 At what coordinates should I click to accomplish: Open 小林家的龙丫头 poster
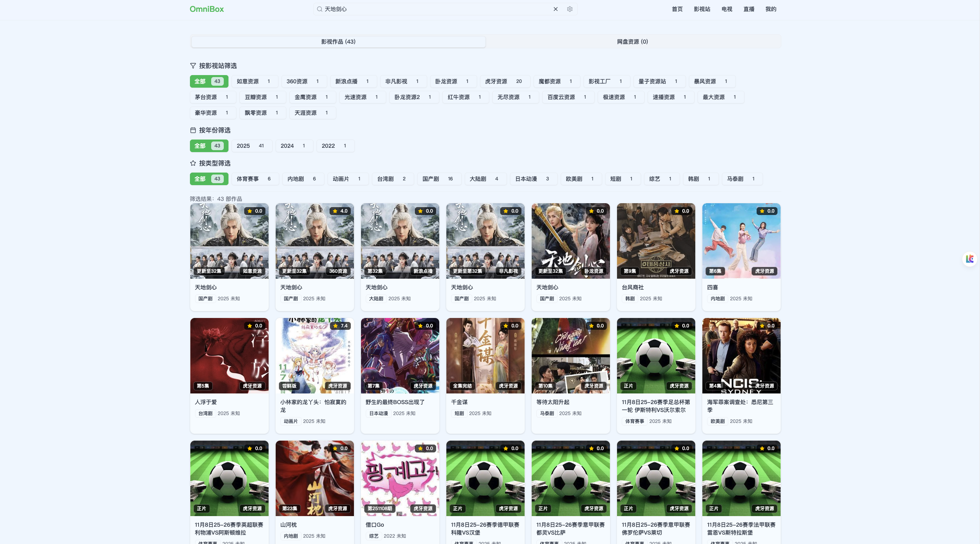pyautogui.click(x=315, y=356)
